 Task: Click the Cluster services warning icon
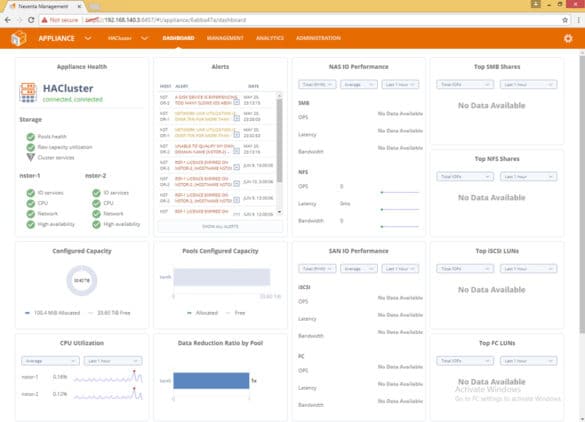(31, 157)
